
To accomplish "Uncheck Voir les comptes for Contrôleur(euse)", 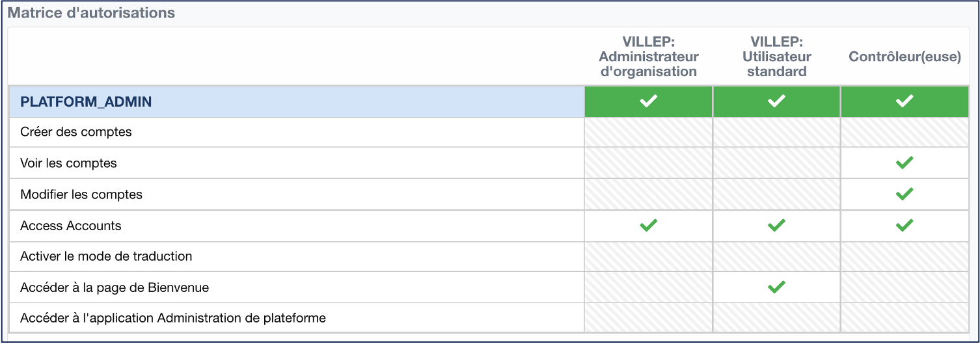I will (904, 163).
